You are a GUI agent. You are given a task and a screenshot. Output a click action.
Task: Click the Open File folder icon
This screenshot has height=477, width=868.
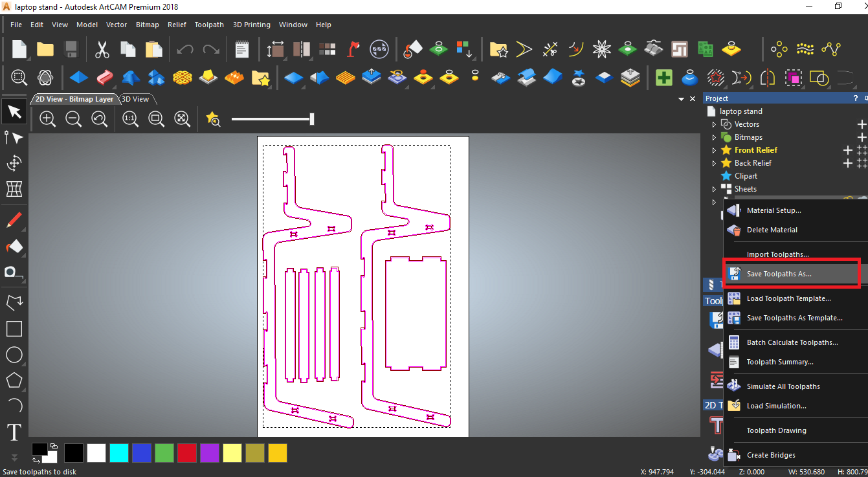coord(45,49)
